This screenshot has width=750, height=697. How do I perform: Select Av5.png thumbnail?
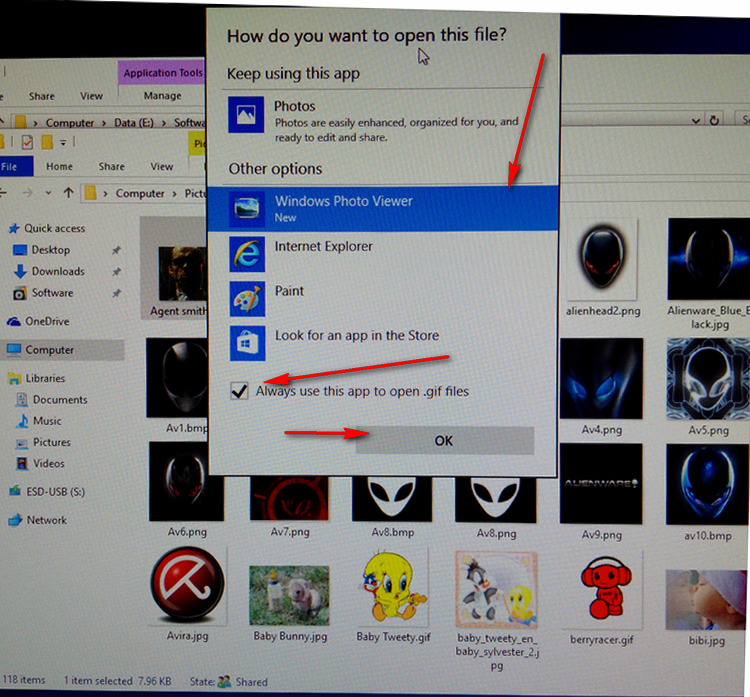coord(708,378)
